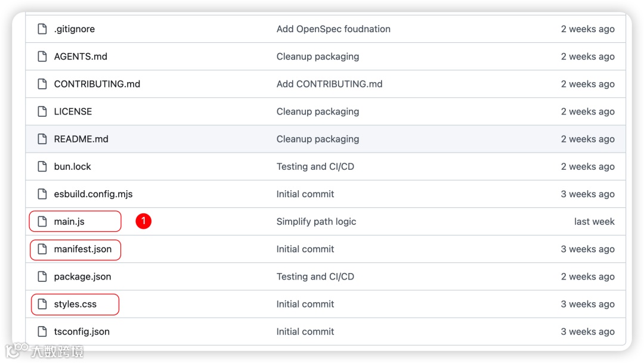644x363 pixels.
Task: Open the "Add CONTRIBUTING.md" commit message
Action: point(329,84)
